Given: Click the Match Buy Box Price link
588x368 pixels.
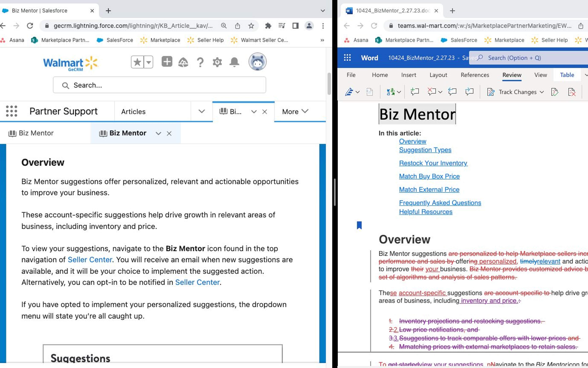Looking at the screenshot, I should click(429, 176).
